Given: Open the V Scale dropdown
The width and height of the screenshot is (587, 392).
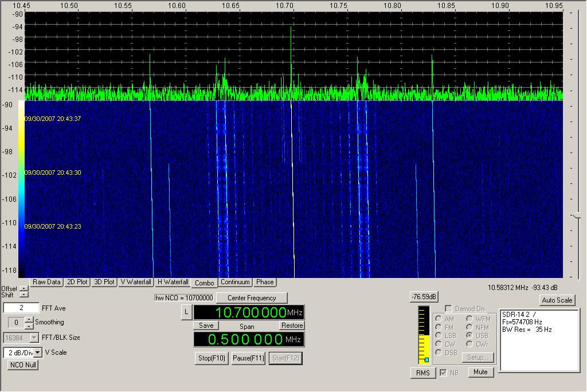Looking at the screenshot, I should click(x=38, y=352).
